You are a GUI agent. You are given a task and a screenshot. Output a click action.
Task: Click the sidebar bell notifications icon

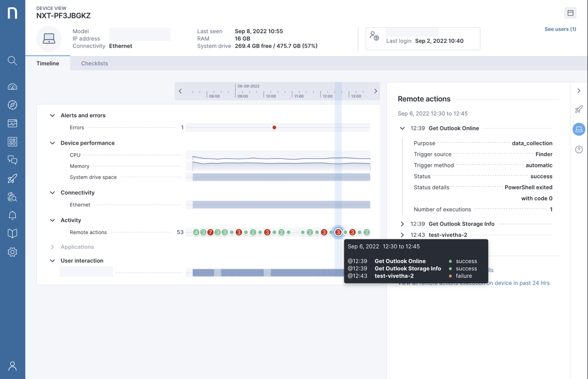click(x=12, y=215)
